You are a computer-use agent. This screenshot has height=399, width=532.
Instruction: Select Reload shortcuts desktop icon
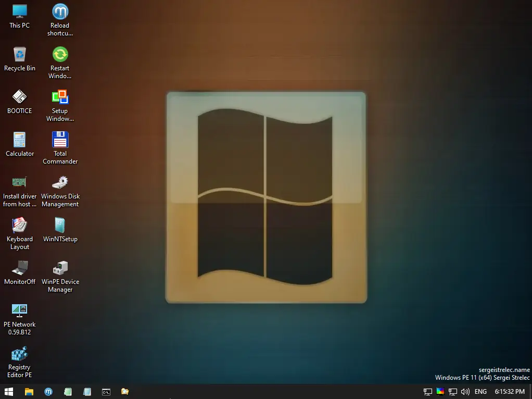(60, 20)
